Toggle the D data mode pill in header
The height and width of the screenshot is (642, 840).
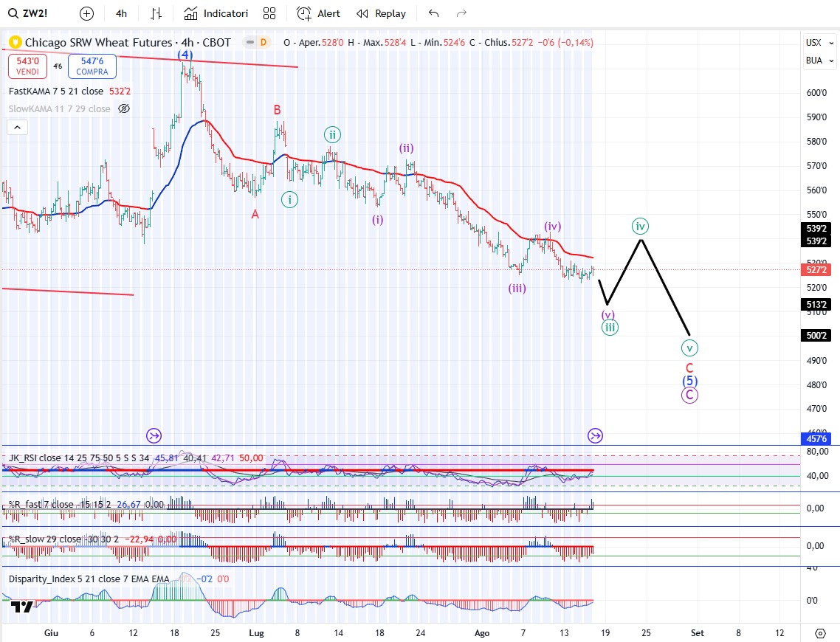pyautogui.click(x=263, y=43)
